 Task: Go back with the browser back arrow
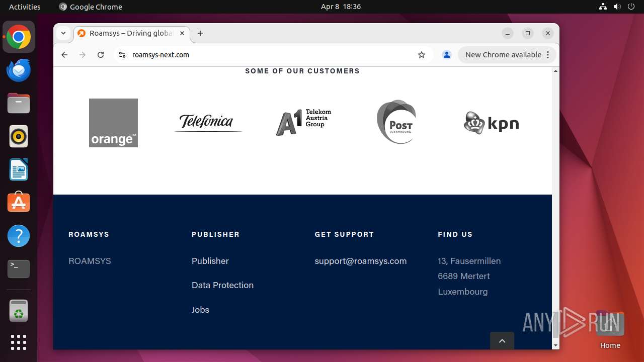(x=64, y=55)
